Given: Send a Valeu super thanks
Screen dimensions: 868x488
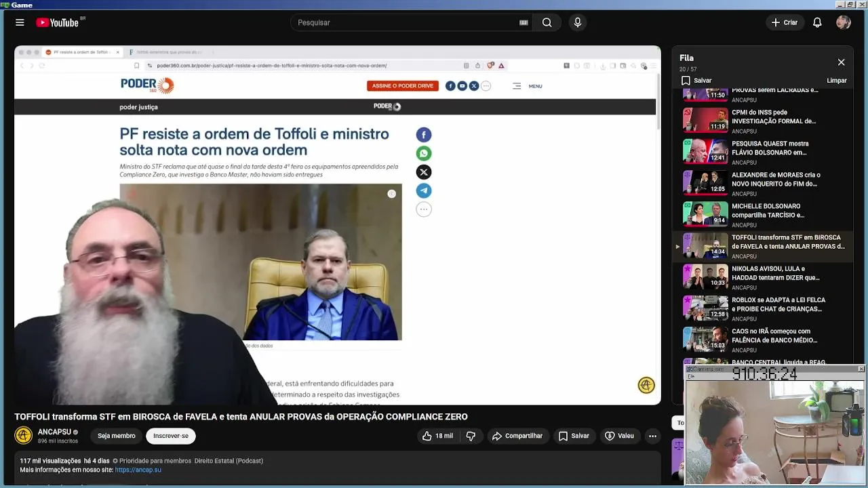Looking at the screenshot, I should [619, 436].
